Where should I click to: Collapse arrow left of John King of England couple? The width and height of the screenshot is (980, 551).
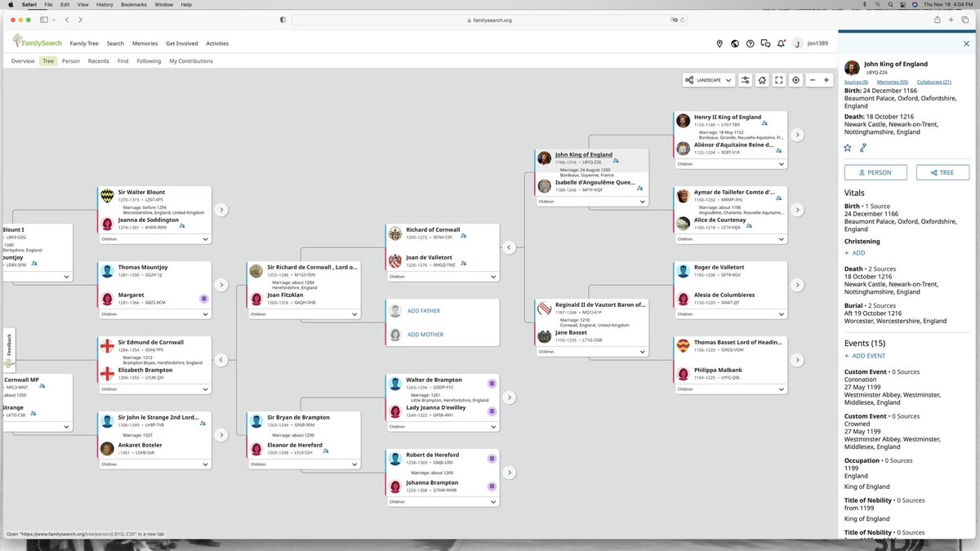tap(508, 247)
